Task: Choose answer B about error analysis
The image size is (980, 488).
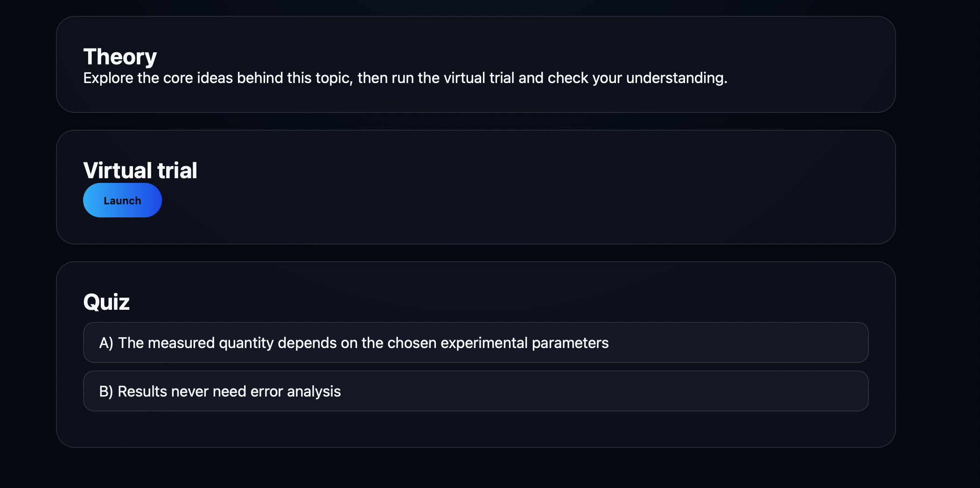Action: click(476, 391)
